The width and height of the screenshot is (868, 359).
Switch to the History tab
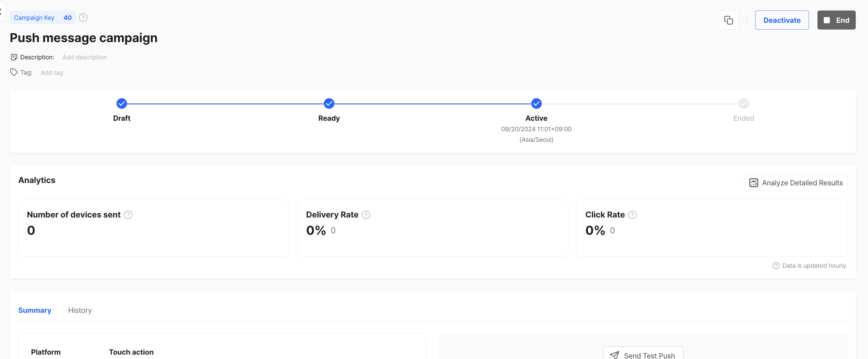(x=80, y=310)
